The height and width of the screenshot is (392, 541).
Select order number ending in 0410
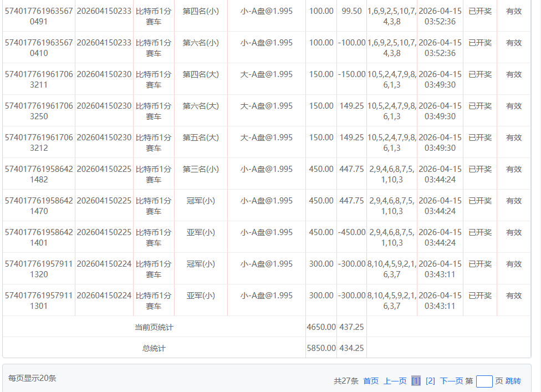pyautogui.click(x=38, y=48)
